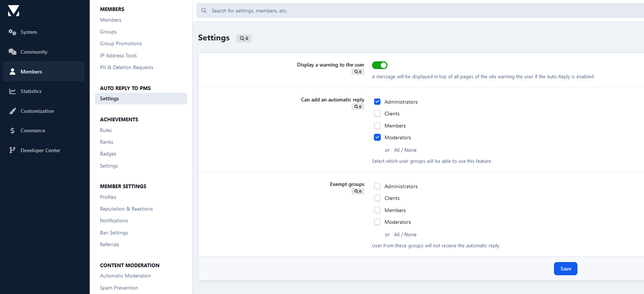
Task: Open the Group Promotions menu item
Action: pyautogui.click(x=121, y=43)
